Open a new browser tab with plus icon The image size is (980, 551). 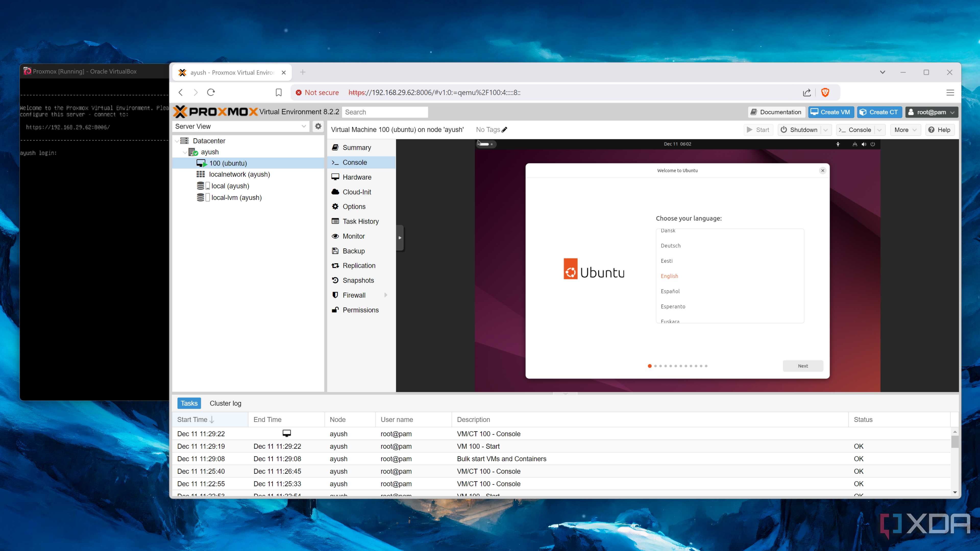[303, 72]
